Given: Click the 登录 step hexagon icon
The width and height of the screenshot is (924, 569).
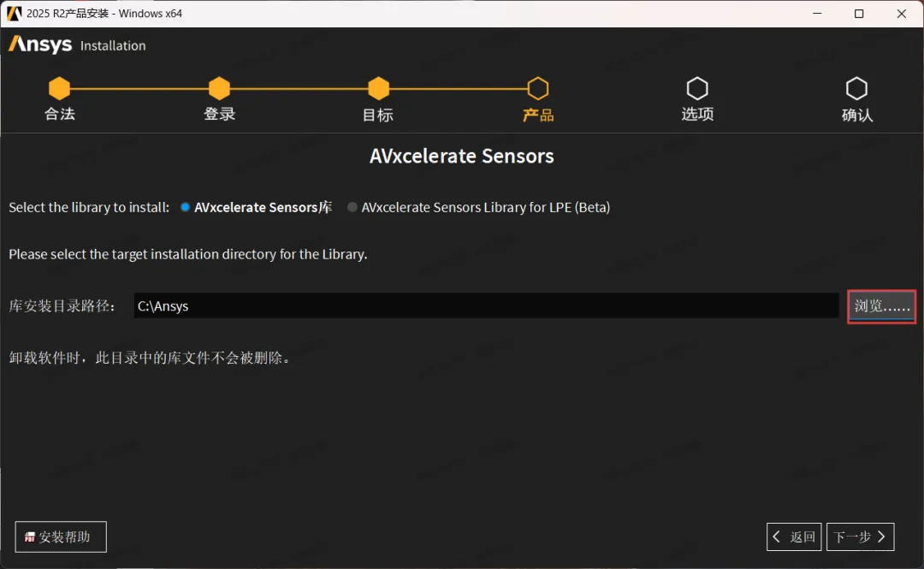Looking at the screenshot, I should click(x=219, y=88).
